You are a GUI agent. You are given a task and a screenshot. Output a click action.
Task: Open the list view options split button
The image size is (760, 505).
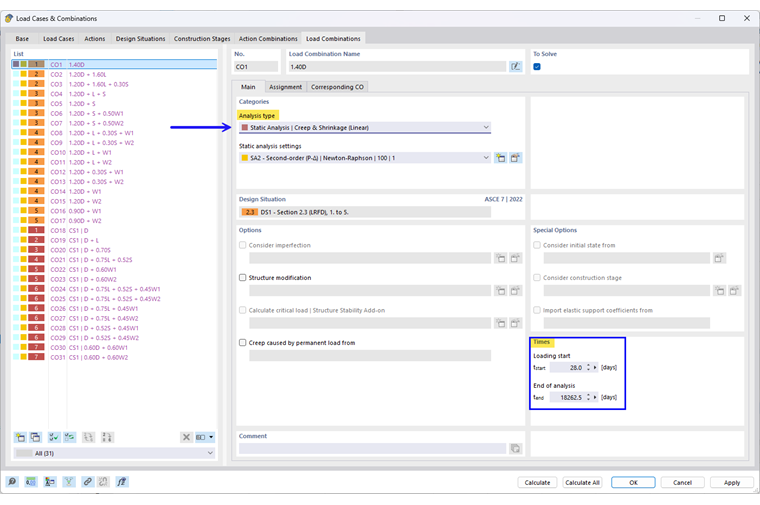point(205,437)
